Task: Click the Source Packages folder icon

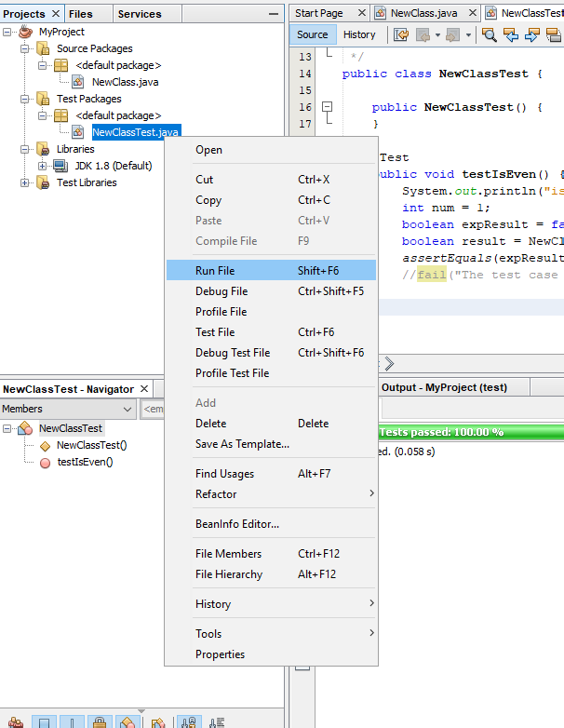Action: pos(43,48)
